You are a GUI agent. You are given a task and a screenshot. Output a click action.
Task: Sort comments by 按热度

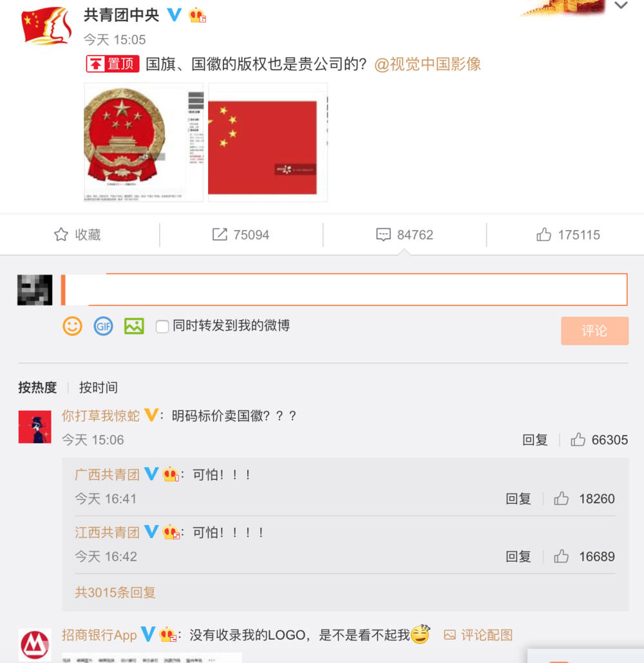[x=37, y=387]
